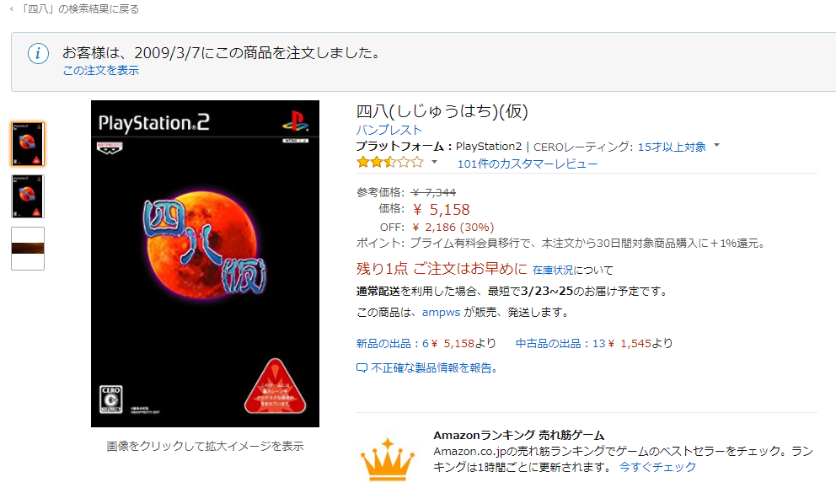Open 15才以上対象 rating link

[672, 147]
